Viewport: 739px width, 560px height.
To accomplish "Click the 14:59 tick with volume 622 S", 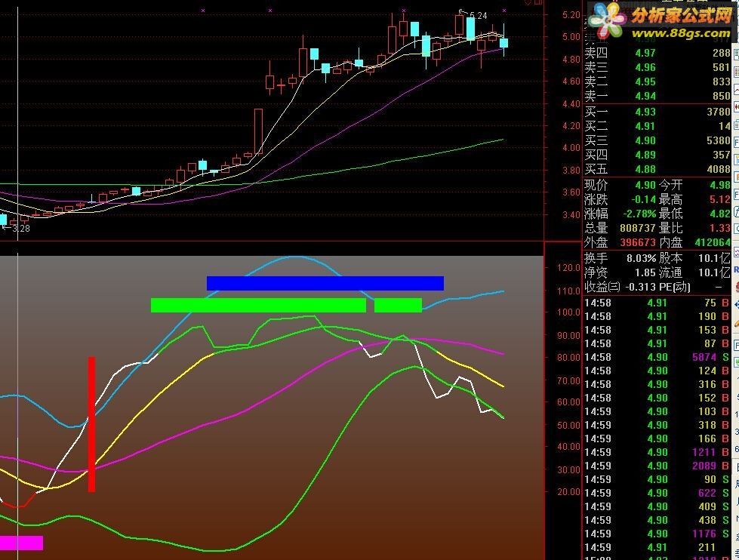I will click(x=657, y=493).
